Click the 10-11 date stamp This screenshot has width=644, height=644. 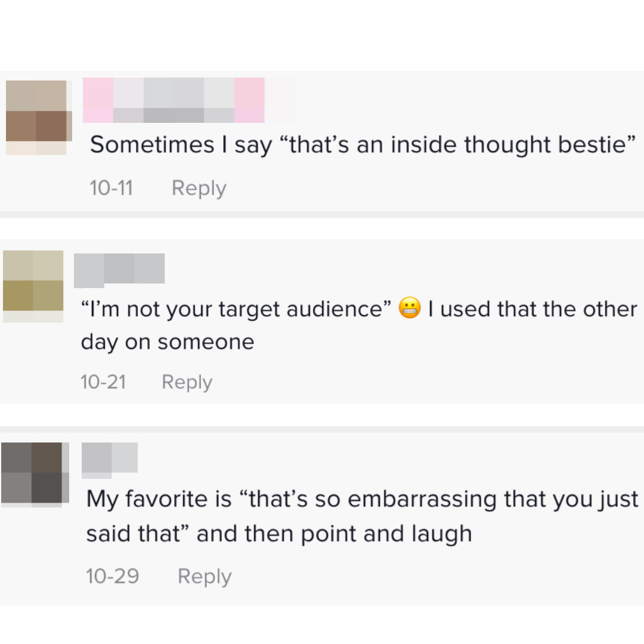tap(111, 188)
